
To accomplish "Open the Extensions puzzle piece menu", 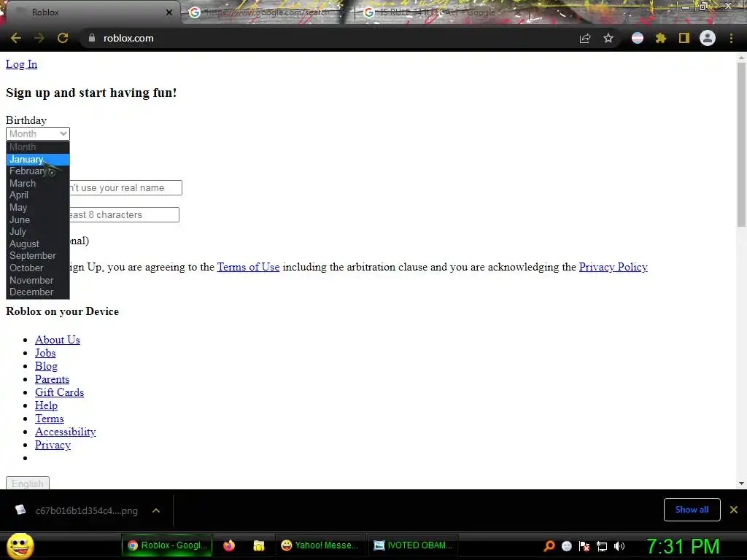I will pos(661,38).
